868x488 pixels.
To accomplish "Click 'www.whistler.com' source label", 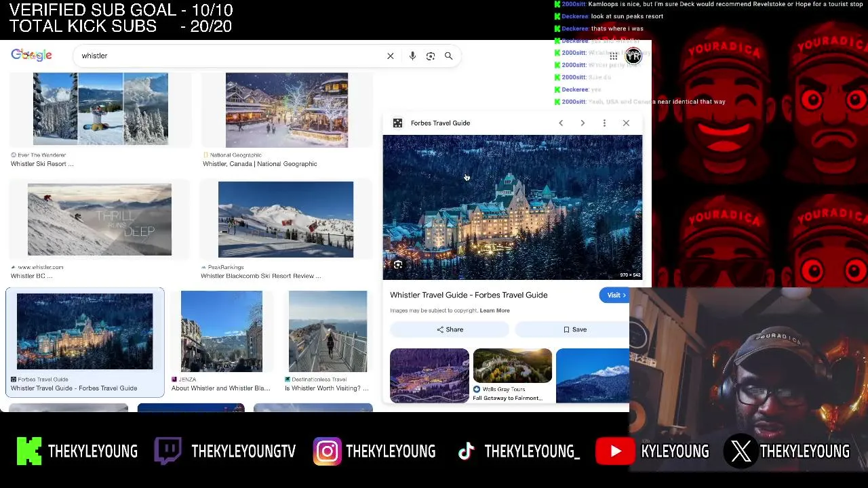I will [41, 267].
